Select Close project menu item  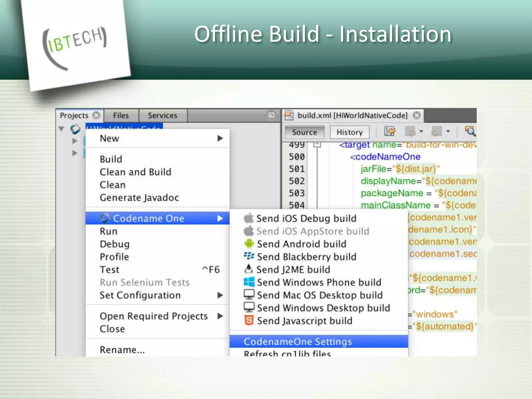157,329
